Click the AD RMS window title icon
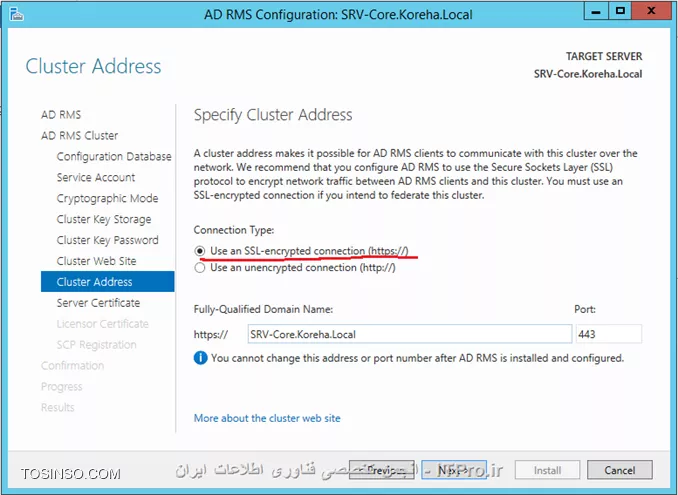Image resolution: width=678 pixels, height=495 pixels. point(16,14)
